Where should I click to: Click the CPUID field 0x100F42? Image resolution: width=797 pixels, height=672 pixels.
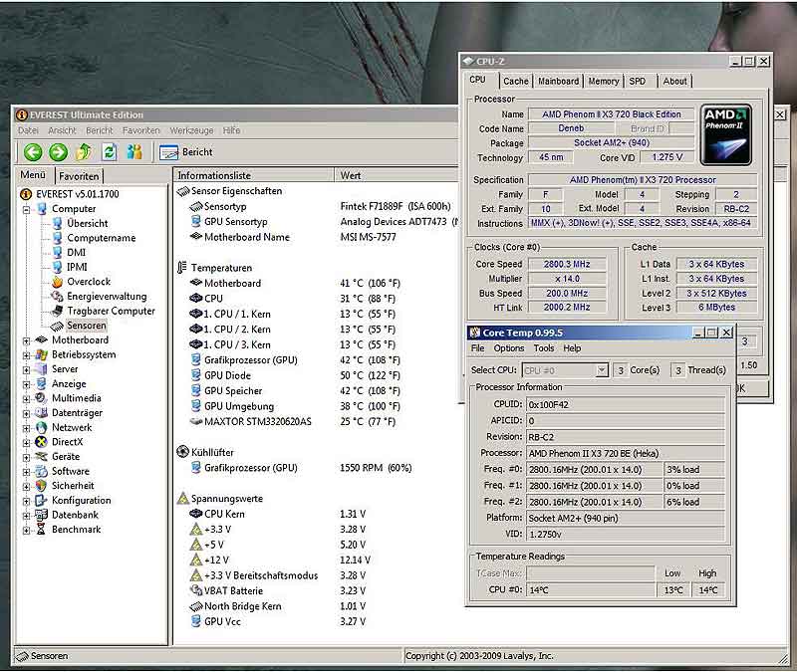tap(626, 405)
